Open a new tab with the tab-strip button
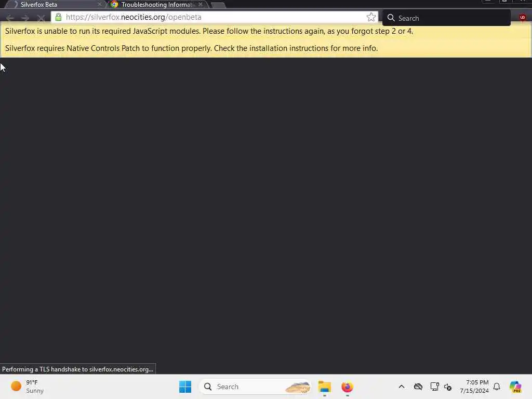 point(218,5)
